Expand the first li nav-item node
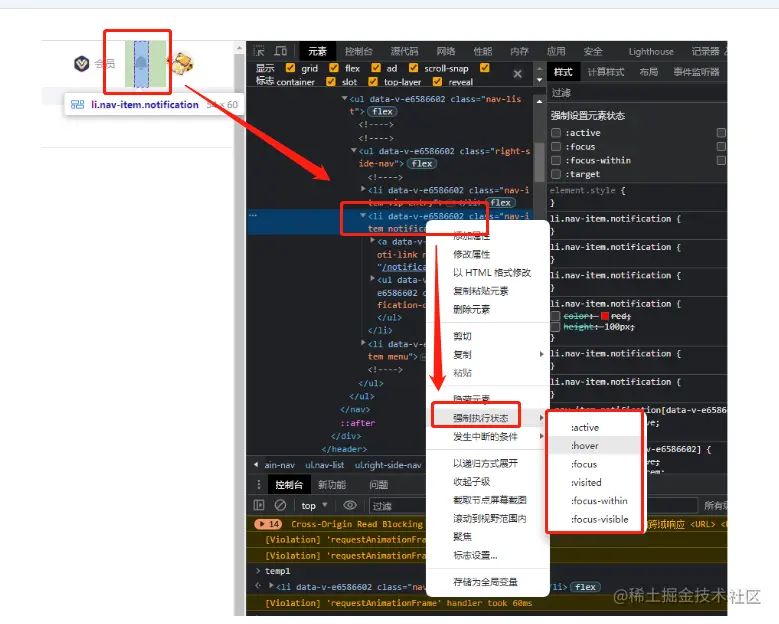 click(363, 189)
